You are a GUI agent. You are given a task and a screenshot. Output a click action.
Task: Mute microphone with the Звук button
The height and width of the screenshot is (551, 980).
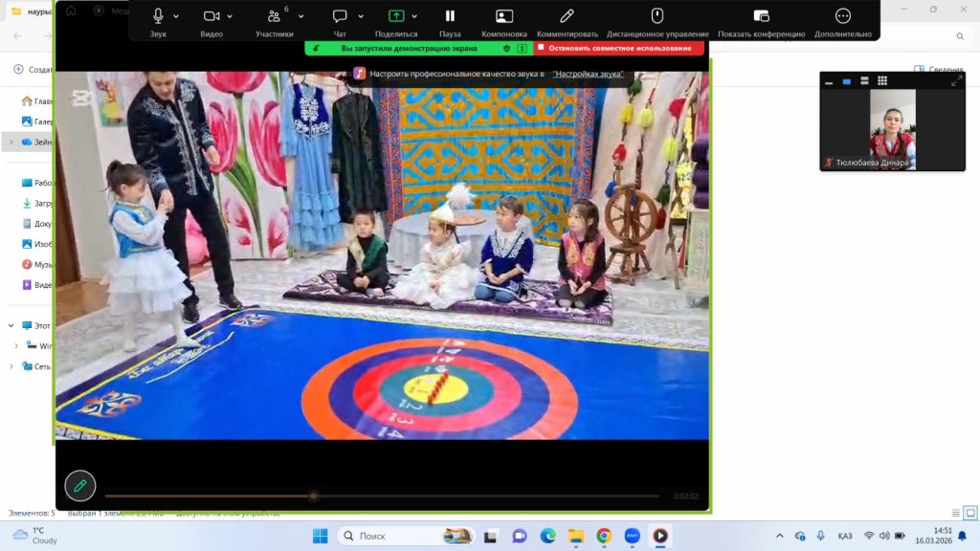click(x=158, y=17)
